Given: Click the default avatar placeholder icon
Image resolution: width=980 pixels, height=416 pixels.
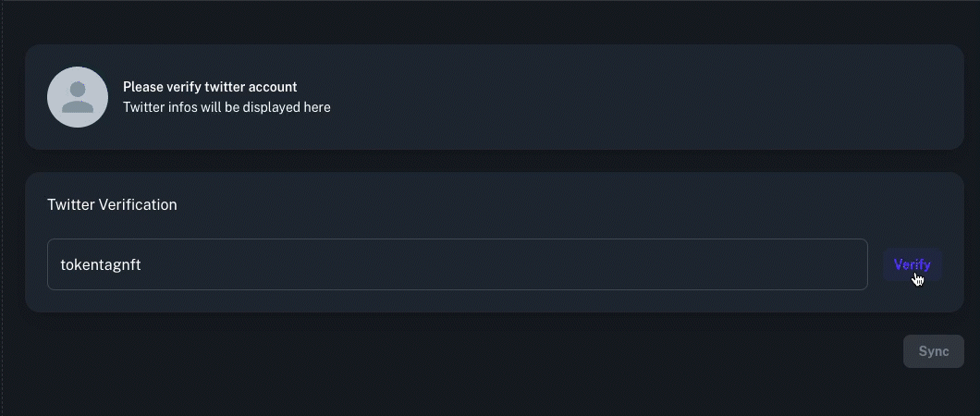Looking at the screenshot, I should [78, 97].
